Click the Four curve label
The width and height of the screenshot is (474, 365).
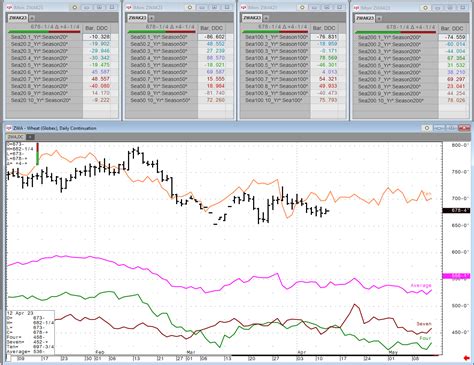pyautogui.click(x=425, y=338)
